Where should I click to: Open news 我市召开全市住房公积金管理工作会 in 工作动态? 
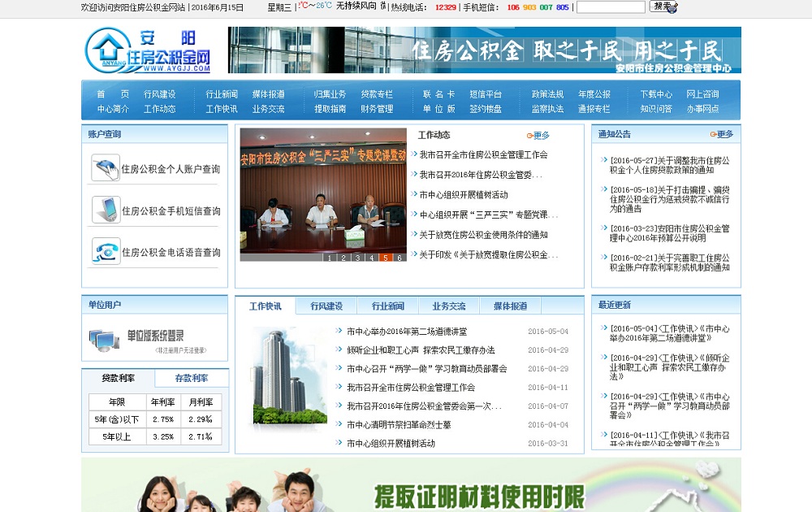pos(483,154)
